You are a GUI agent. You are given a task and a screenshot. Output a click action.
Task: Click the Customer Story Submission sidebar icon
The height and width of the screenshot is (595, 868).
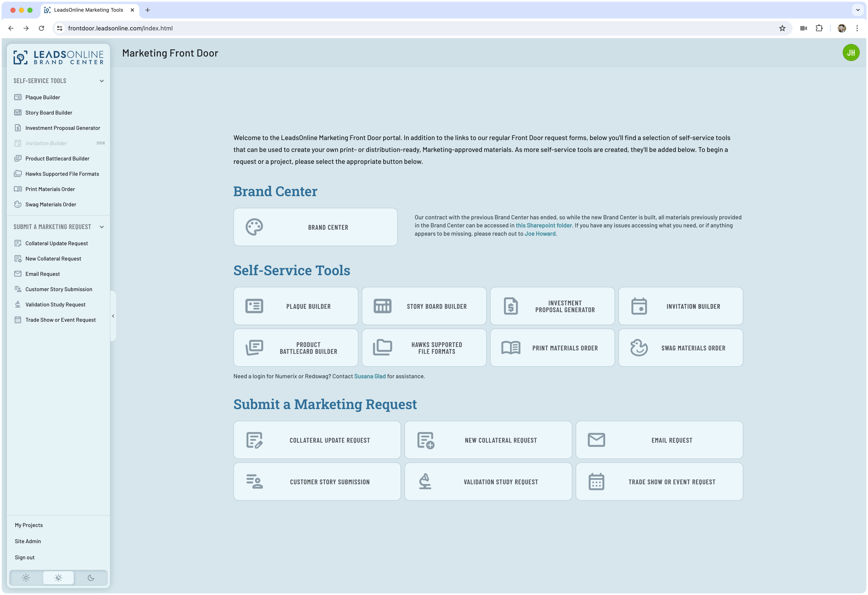[18, 289]
